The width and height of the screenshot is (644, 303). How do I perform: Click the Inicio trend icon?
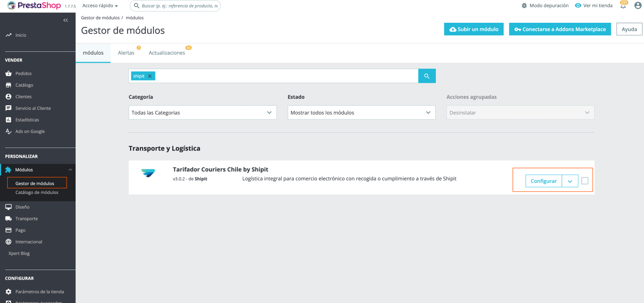pos(9,35)
